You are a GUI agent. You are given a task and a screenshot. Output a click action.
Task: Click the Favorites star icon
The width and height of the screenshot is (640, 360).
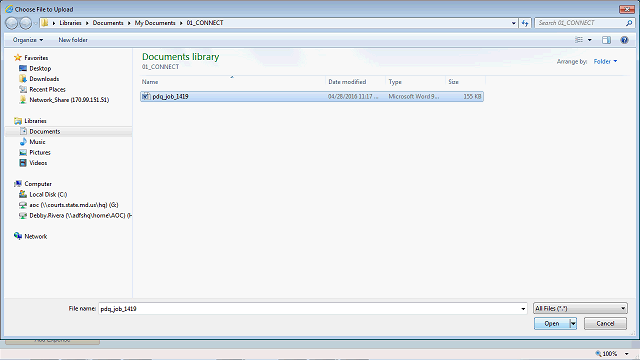[18, 58]
